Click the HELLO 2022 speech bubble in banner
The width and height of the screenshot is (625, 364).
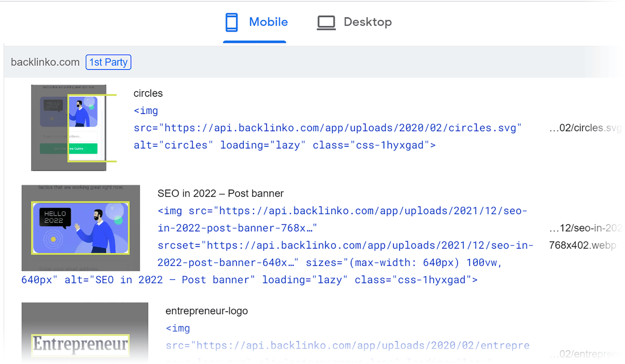click(55, 217)
